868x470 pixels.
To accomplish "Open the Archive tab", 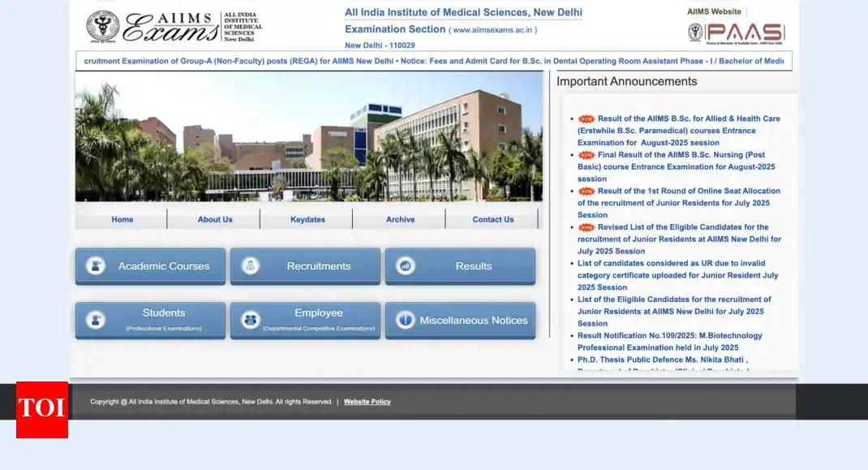I will [400, 219].
